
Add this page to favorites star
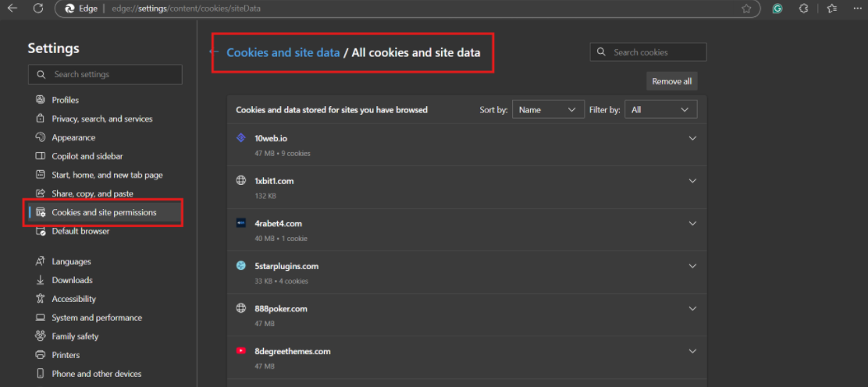tap(746, 9)
